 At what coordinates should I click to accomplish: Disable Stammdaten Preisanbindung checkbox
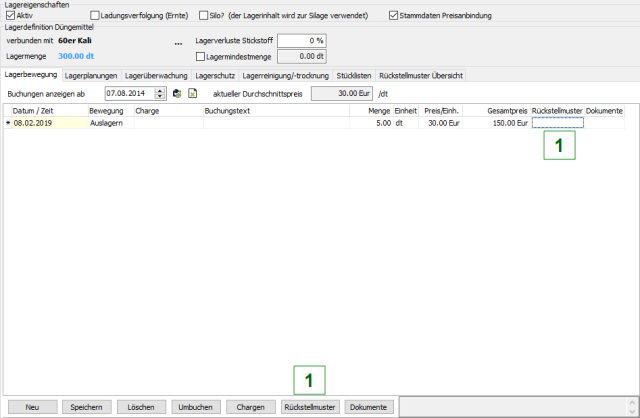click(392, 16)
